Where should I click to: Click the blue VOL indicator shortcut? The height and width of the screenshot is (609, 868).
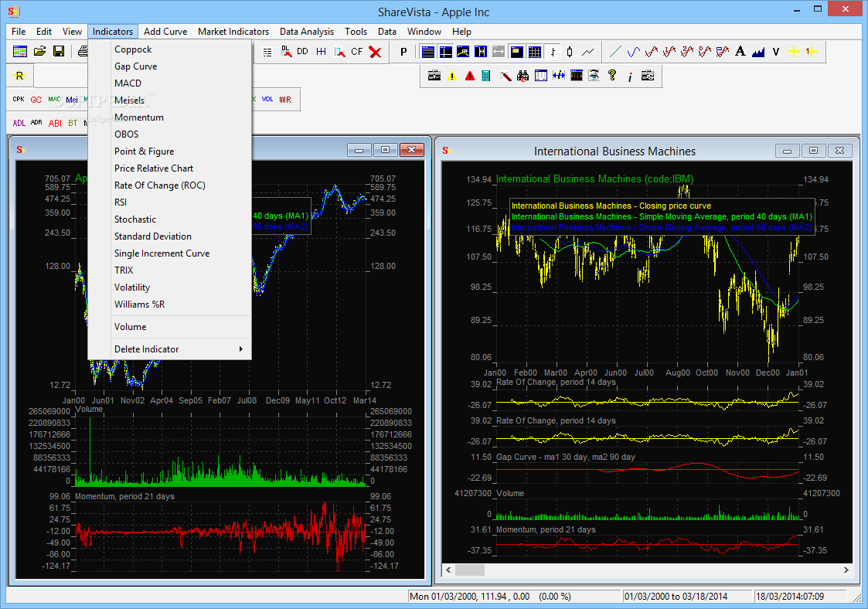click(x=267, y=99)
